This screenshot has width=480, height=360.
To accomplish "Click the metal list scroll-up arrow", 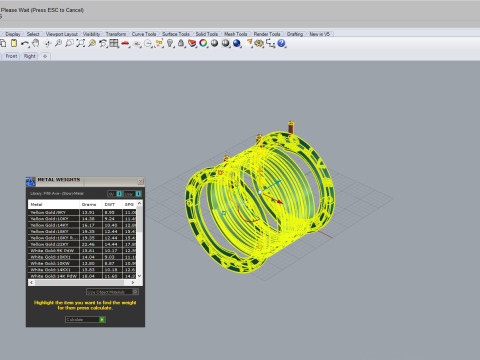I will pos(139,203).
